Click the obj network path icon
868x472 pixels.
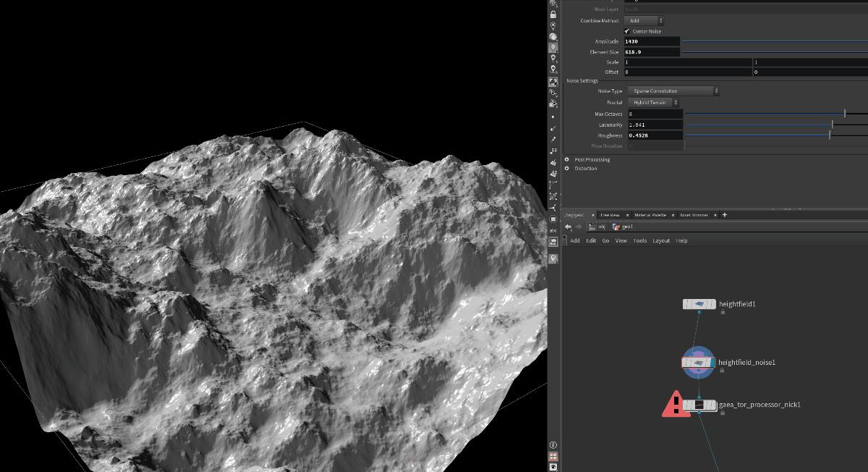pyautogui.click(x=592, y=227)
